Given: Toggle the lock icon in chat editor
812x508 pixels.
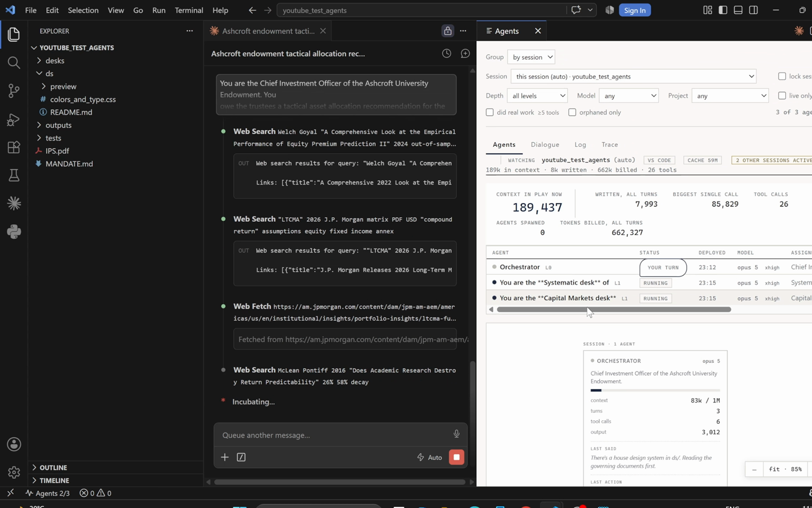Looking at the screenshot, I should tap(447, 31).
